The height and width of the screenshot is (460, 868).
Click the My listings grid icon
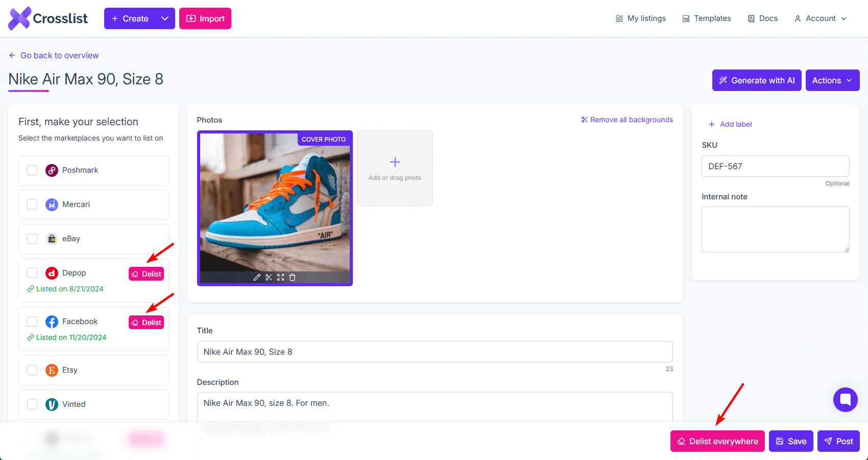point(619,18)
